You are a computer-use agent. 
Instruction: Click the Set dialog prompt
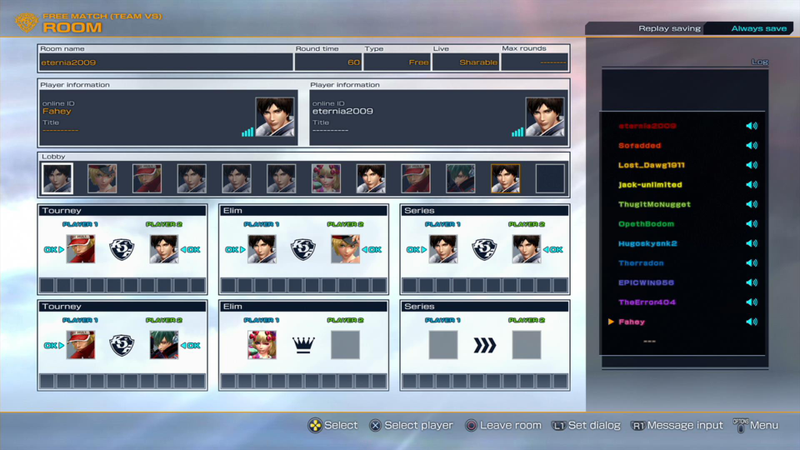[586, 425]
